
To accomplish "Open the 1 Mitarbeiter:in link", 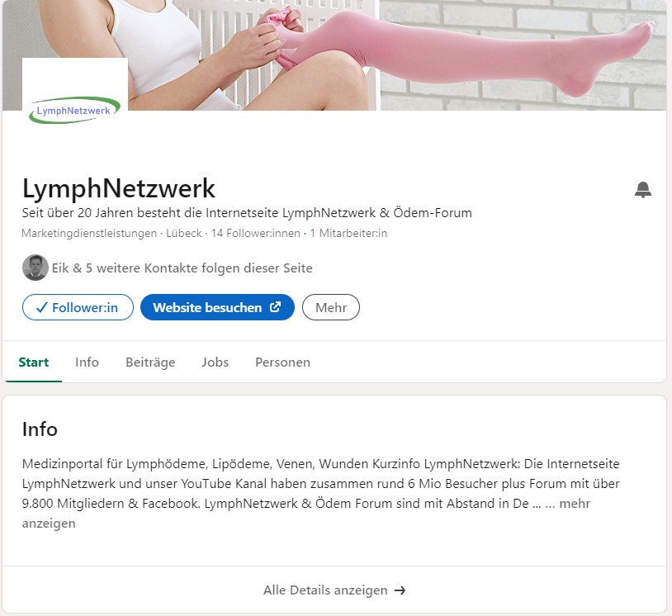I will tap(348, 233).
